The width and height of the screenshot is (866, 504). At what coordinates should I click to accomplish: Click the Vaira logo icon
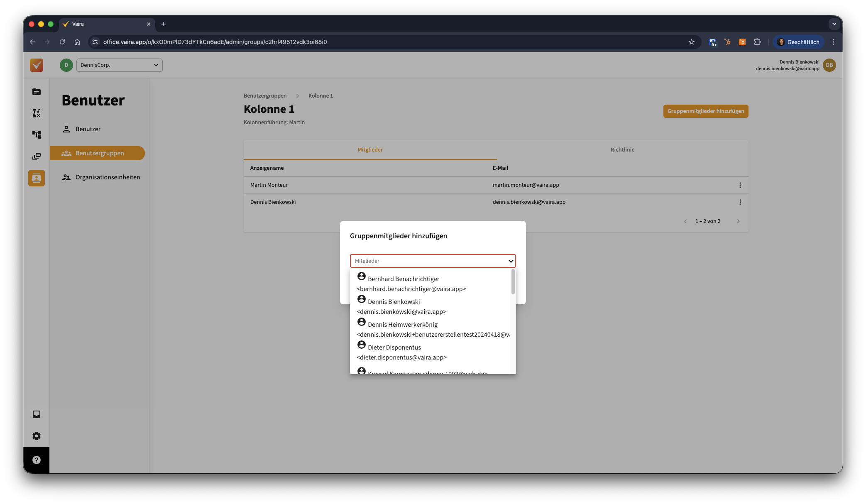tap(37, 65)
